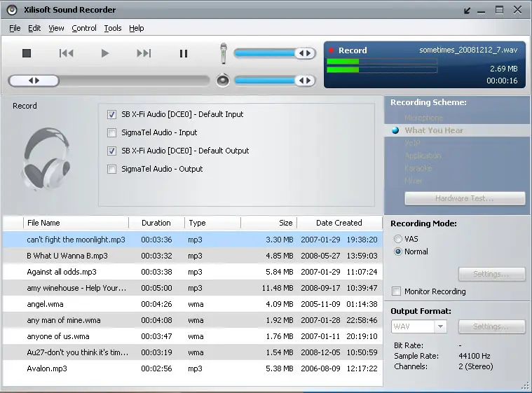Open Output Format Settings button
This screenshot has height=393, width=532.
coord(491,326)
